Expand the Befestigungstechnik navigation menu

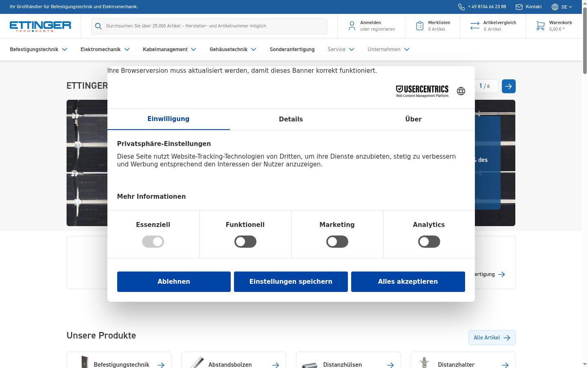pyautogui.click(x=38, y=49)
